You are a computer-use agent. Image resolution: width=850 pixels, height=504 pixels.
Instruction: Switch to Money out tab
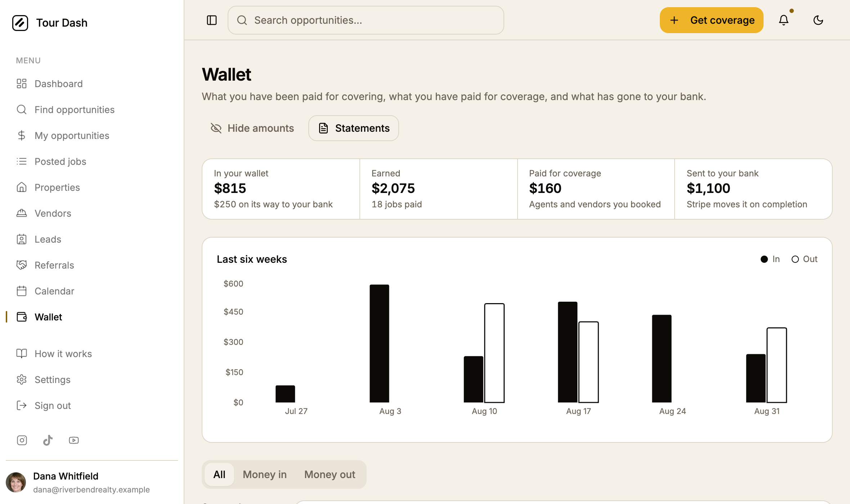click(x=330, y=474)
